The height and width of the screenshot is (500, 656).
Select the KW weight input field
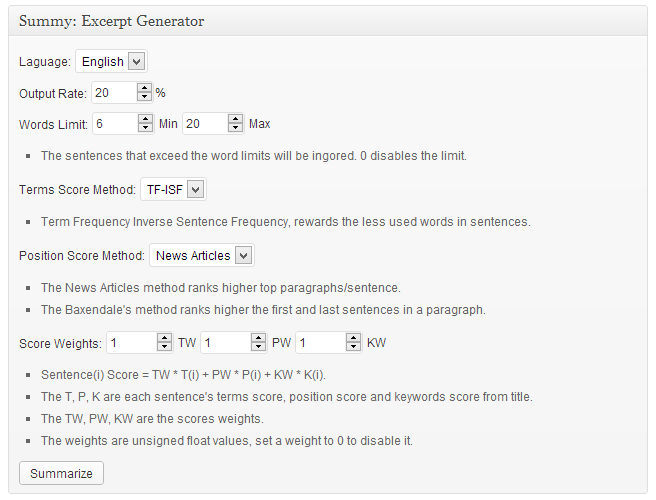coord(321,343)
